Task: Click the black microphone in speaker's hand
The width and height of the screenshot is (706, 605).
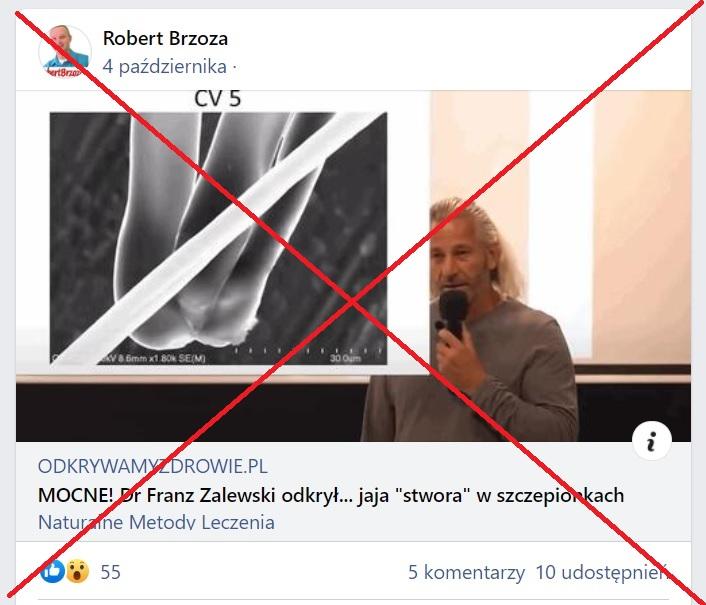Action: pyautogui.click(x=453, y=313)
